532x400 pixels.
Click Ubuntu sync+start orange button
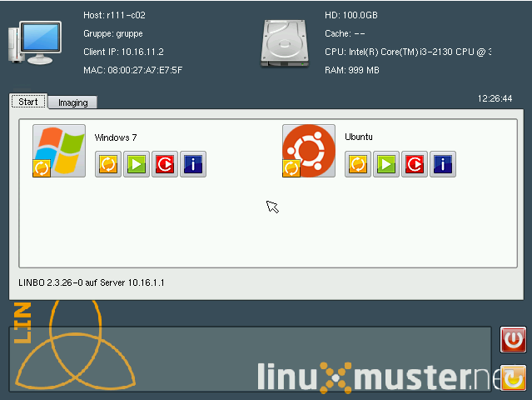358,164
